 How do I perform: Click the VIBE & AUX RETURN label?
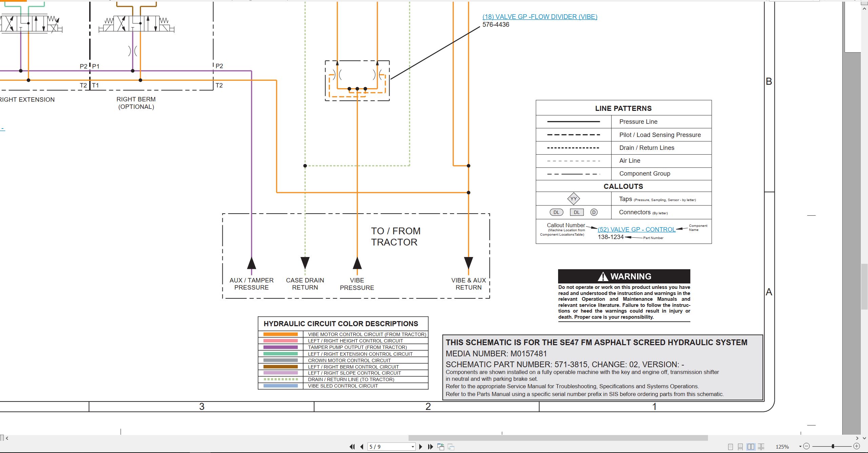pos(469,284)
